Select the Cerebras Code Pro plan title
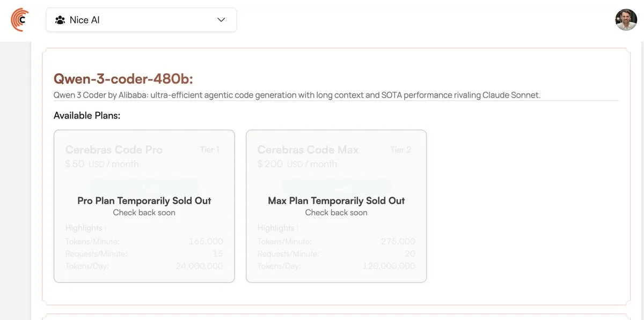This screenshot has height=320, width=644. click(114, 150)
